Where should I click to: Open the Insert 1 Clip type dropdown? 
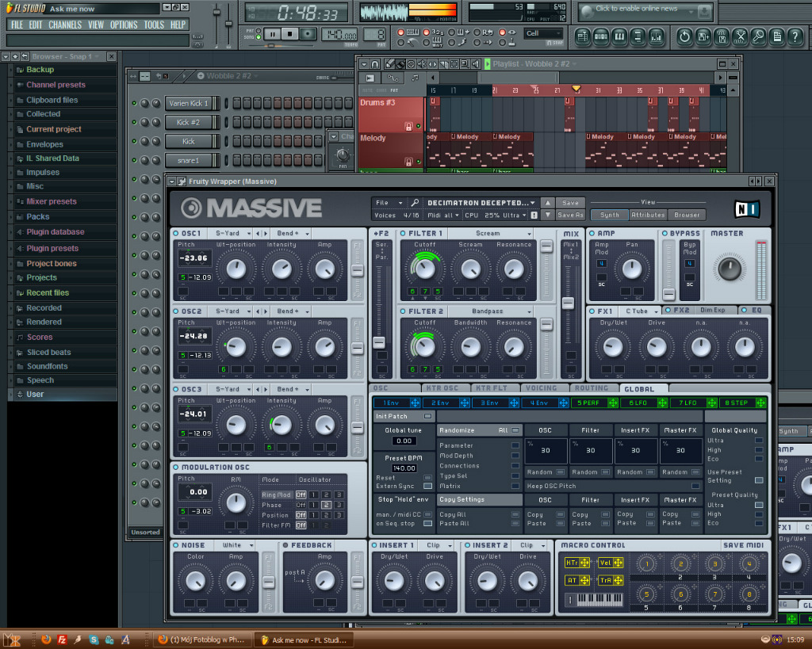pos(438,545)
